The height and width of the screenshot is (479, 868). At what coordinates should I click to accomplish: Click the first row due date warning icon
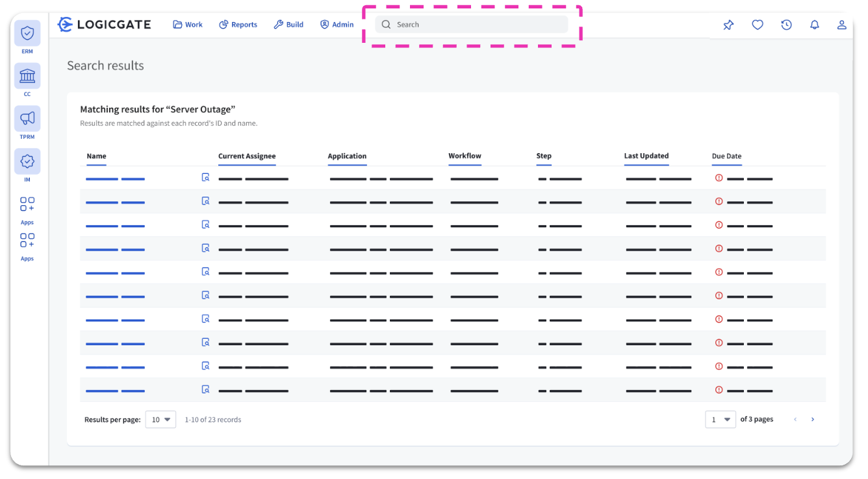(719, 178)
